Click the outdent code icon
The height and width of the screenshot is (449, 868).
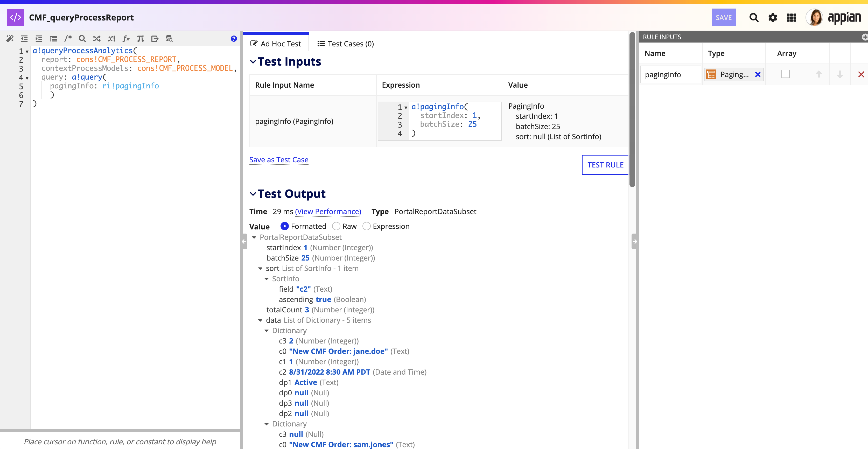(x=24, y=39)
